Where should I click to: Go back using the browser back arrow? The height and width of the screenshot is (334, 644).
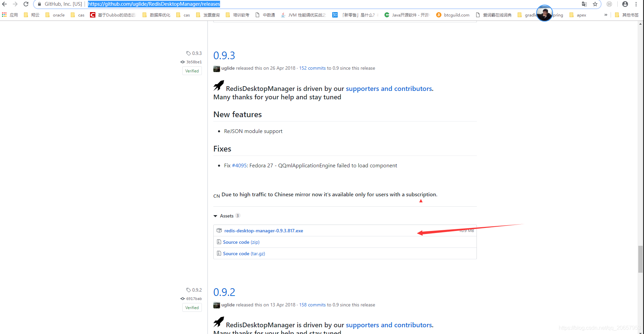(4, 4)
